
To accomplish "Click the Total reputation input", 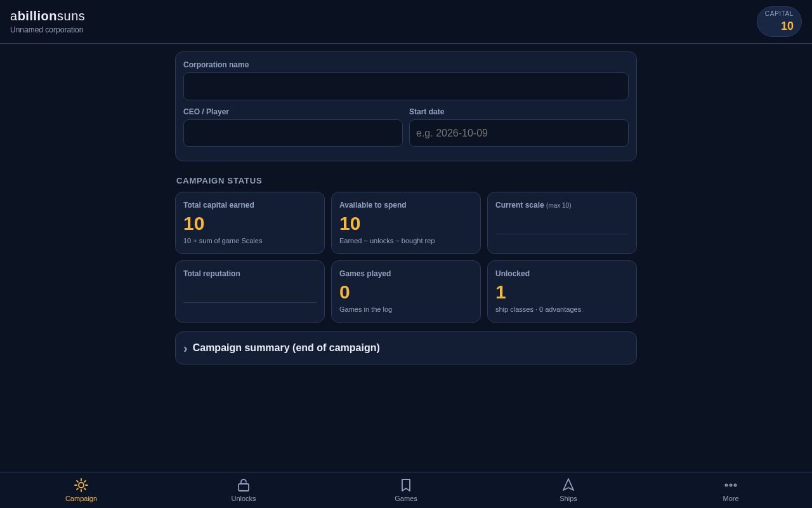I will pyautogui.click(x=250, y=293).
